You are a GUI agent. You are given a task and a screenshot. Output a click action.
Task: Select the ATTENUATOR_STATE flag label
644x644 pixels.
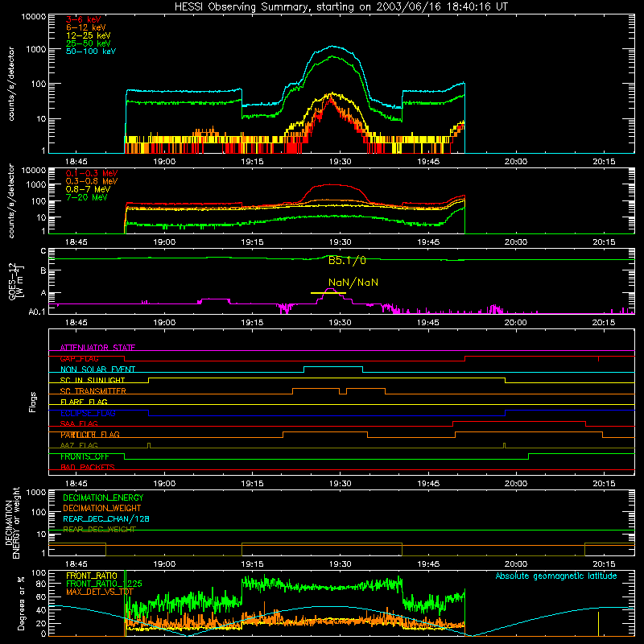pyautogui.click(x=97, y=348)
